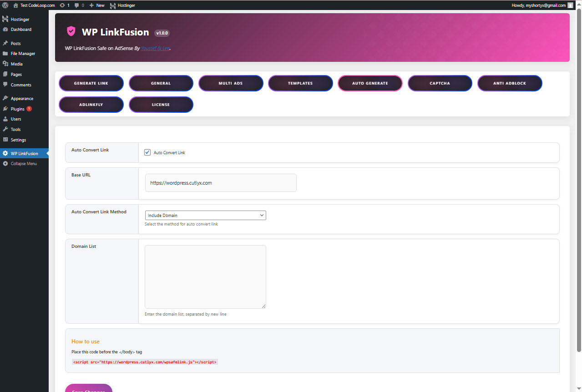
Task: Click the user avatar next to Howdy
Action: pos(570,5)
